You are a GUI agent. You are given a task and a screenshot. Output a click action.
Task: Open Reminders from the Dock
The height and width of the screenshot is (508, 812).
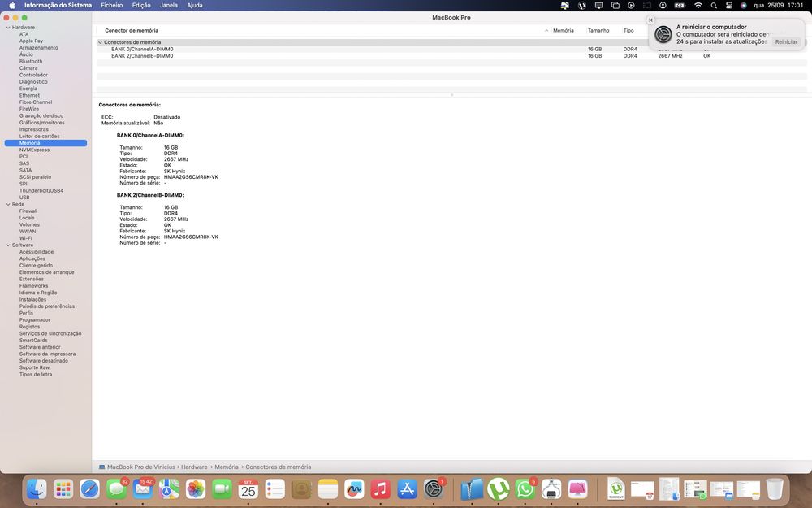coord(274,488)
